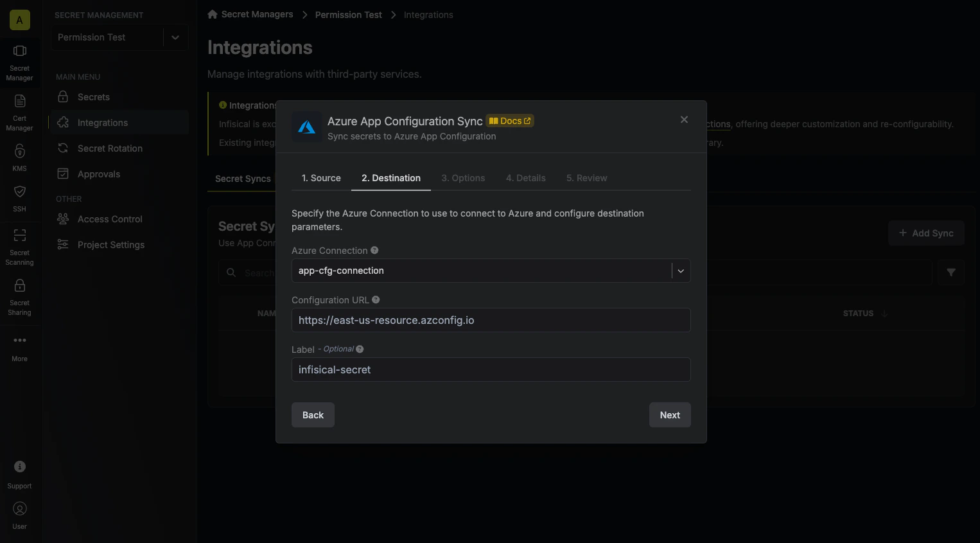Open Secret Scanning in left rail
This screenshot has height=543, width=980.
pyautogui.click(x=20, y=247)
